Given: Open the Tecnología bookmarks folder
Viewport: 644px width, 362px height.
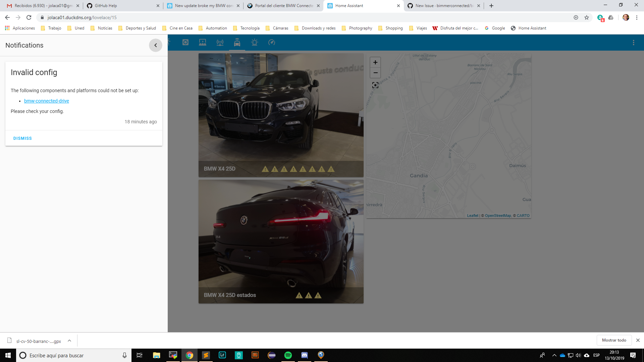Looking at the screenshot, I should (246, 28).
